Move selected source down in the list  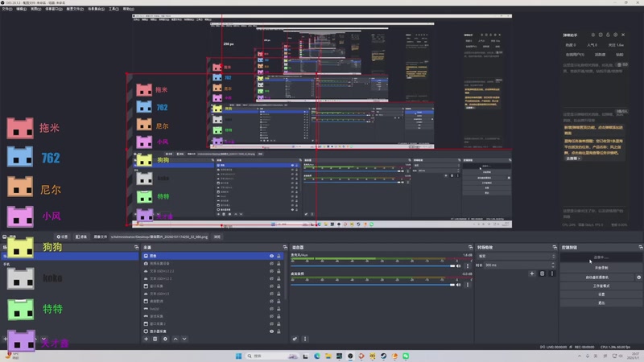[184, 339]
